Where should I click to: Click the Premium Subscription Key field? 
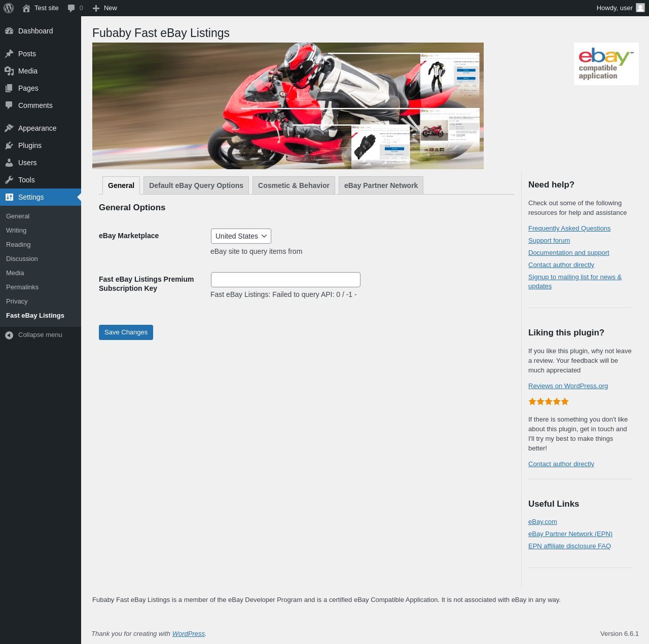[285, 280]
